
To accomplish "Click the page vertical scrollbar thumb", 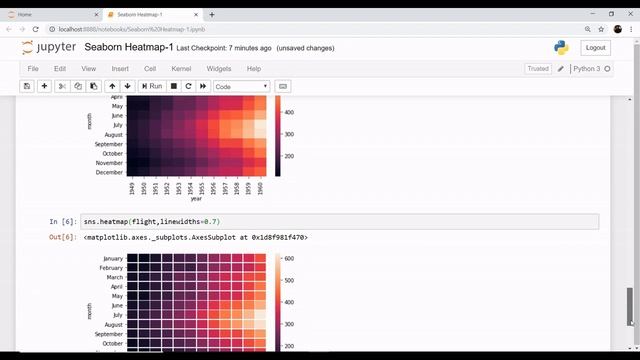I will point(630,307).
